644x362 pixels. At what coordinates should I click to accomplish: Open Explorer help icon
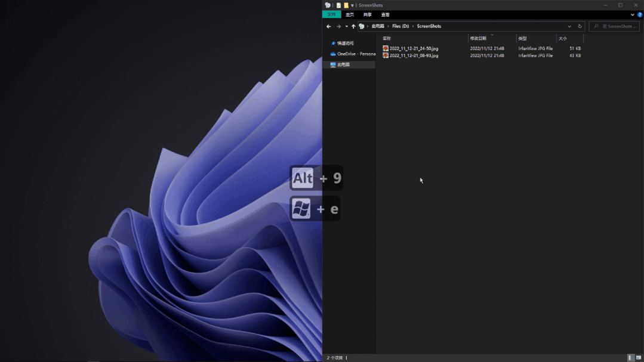640,15
